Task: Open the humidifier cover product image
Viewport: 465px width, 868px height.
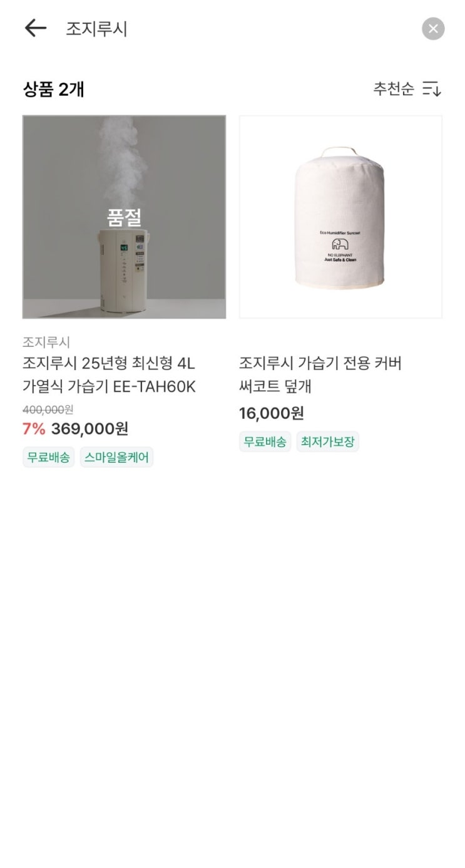Action: click(340, 217)
